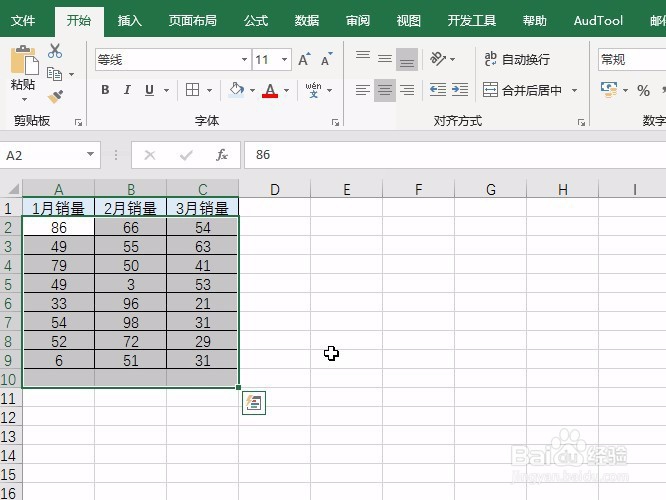Open the copy options dropdown arrow
666x500 pixels.
(x=71, y=74)
